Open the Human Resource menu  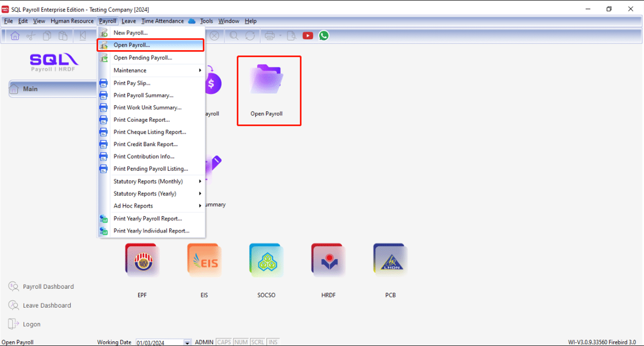(x=72, y=21)
